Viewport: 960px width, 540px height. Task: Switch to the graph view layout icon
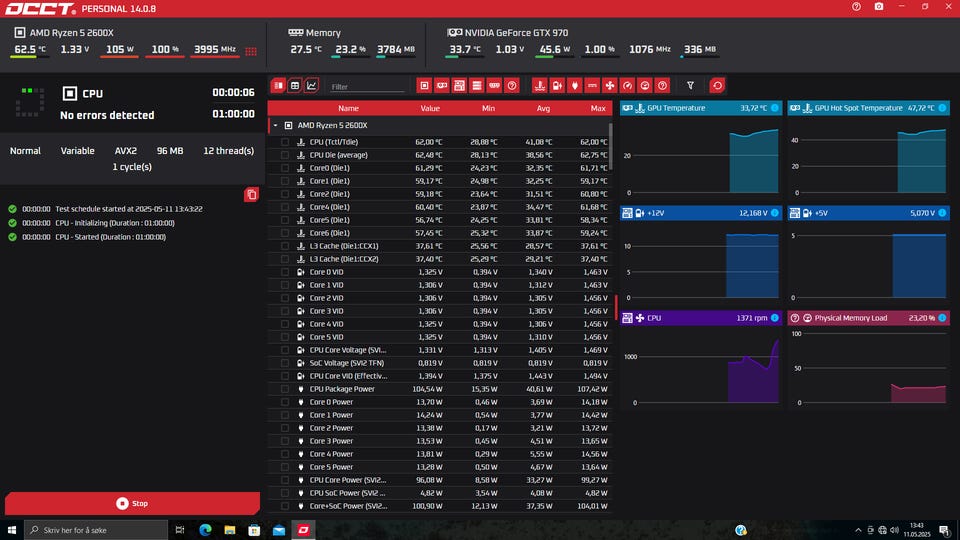pos(312,86)
